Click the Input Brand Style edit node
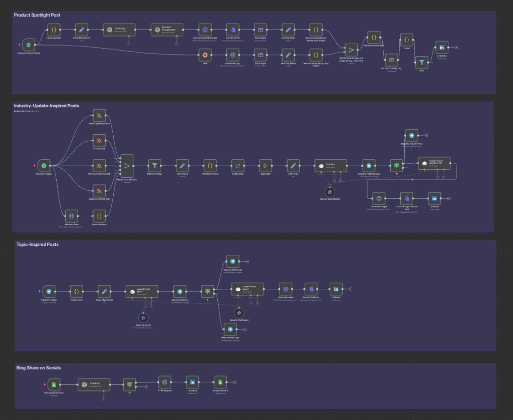 click(x=82, y=30)
